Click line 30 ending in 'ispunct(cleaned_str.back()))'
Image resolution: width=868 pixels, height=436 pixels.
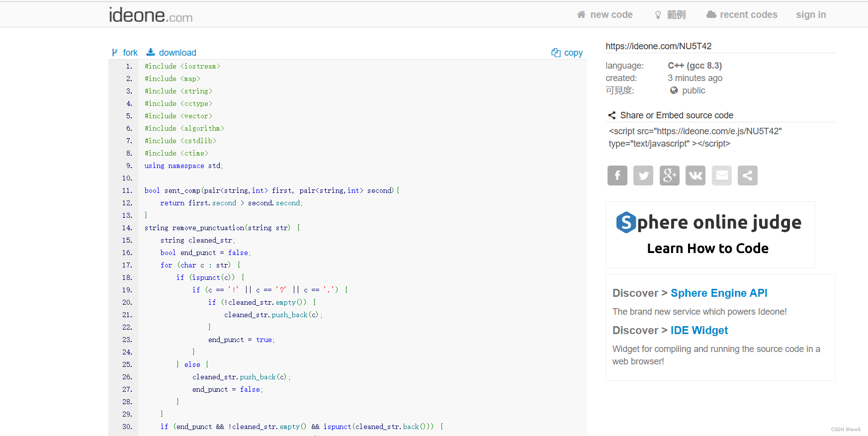click(x=301, y=427)
